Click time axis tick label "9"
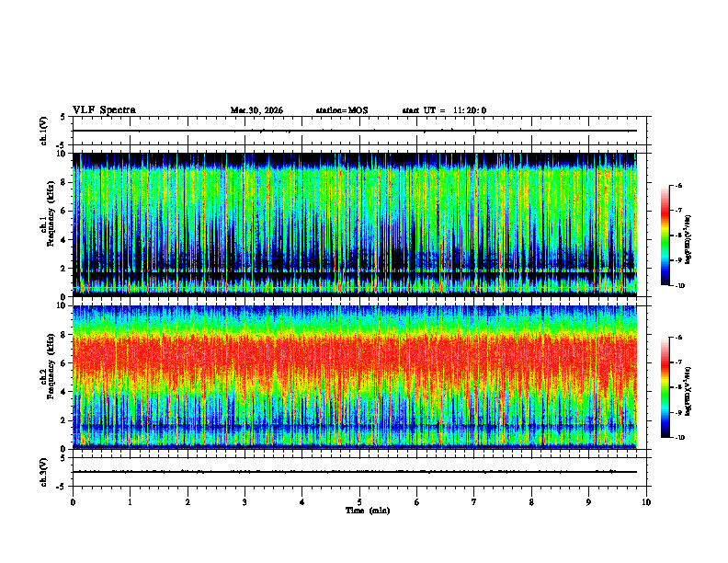 coord(588,502)
